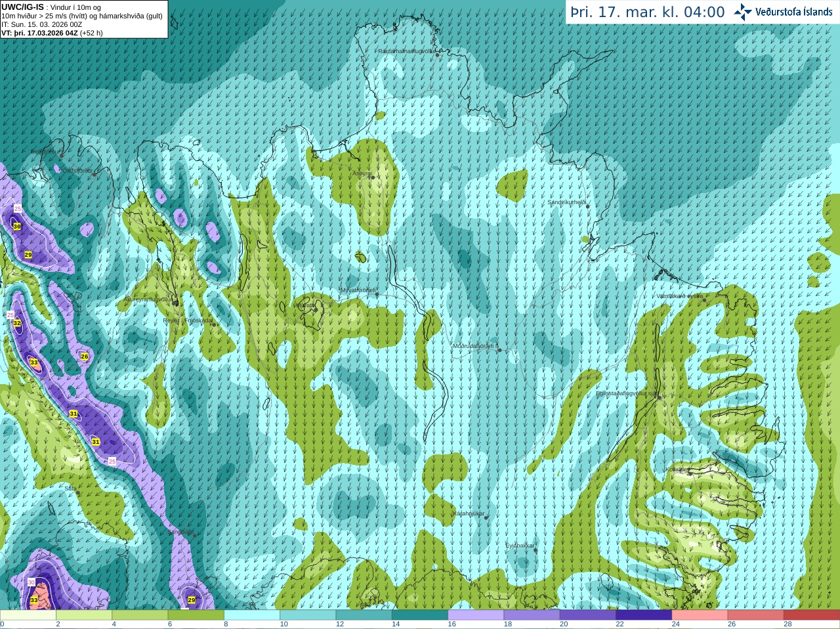The image size is (840, 629).
Task: Pick the 18–20 m/s purple legend swatch
Action: 532,615
